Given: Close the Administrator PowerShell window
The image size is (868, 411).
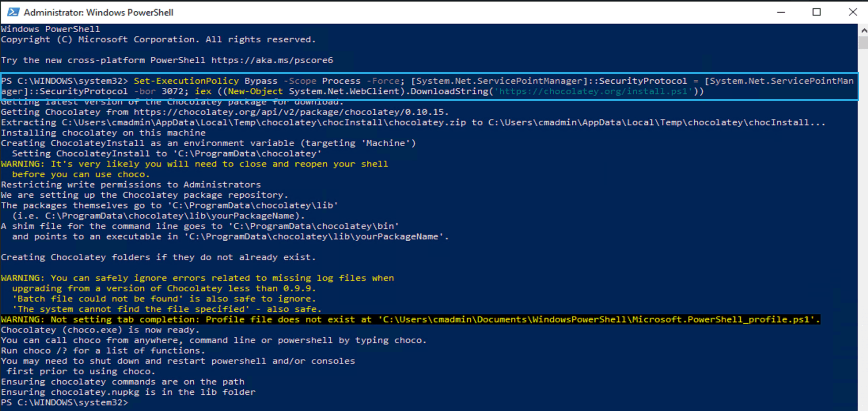Looking at the screenshot, I should (x=852, y=12).
